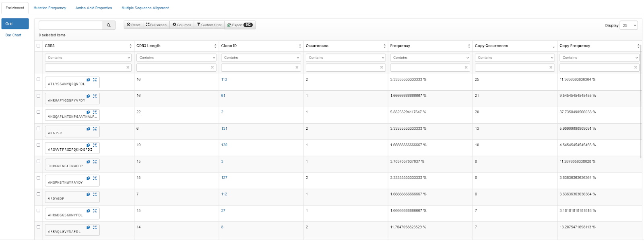This screenshot has height=241, width=644.
Task: Click the Export button
Action: click(240, 25)
